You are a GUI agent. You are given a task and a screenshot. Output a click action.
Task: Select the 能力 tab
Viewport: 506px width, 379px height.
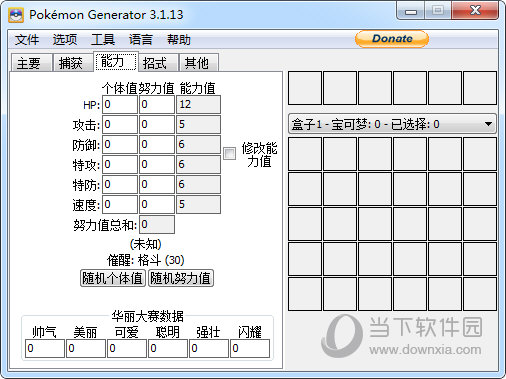click(115, 61)
